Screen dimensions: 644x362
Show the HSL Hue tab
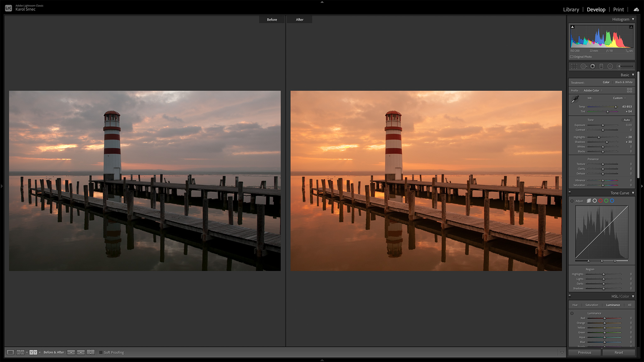click(575, 305)
